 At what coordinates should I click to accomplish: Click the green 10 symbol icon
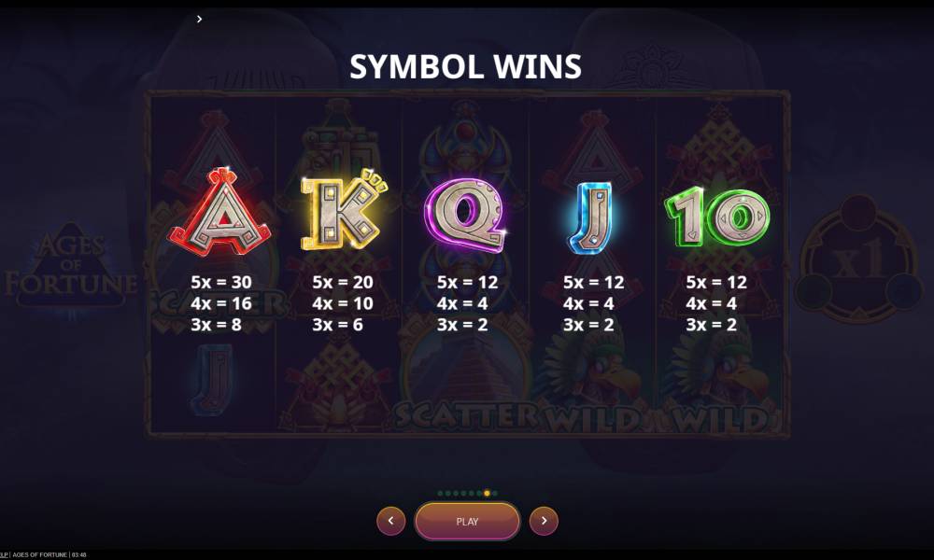point(716,216)
